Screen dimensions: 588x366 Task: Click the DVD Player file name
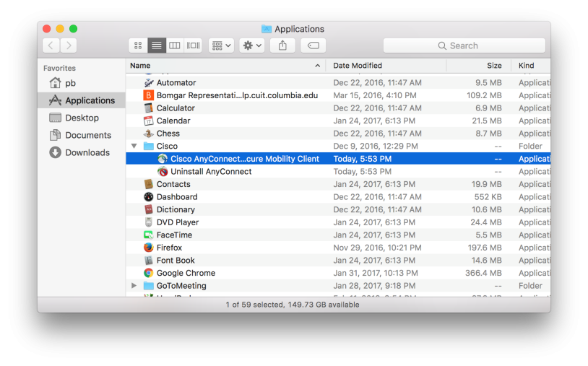point(178,222)
